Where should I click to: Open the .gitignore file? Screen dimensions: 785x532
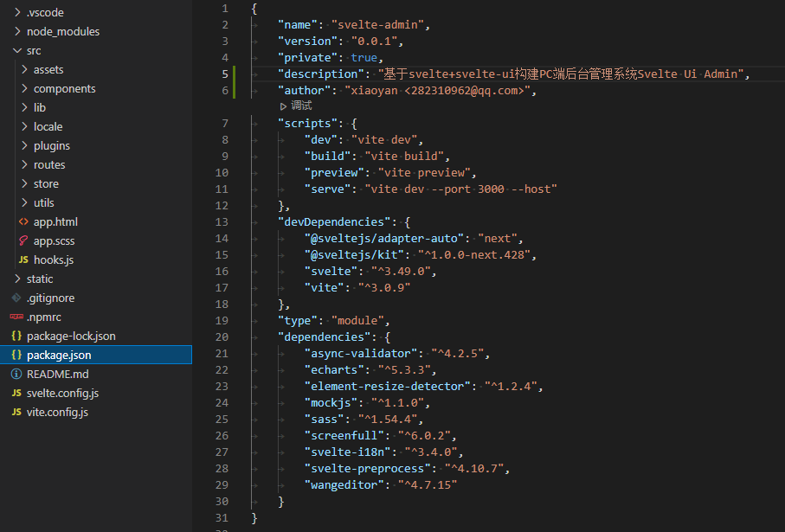50,298
